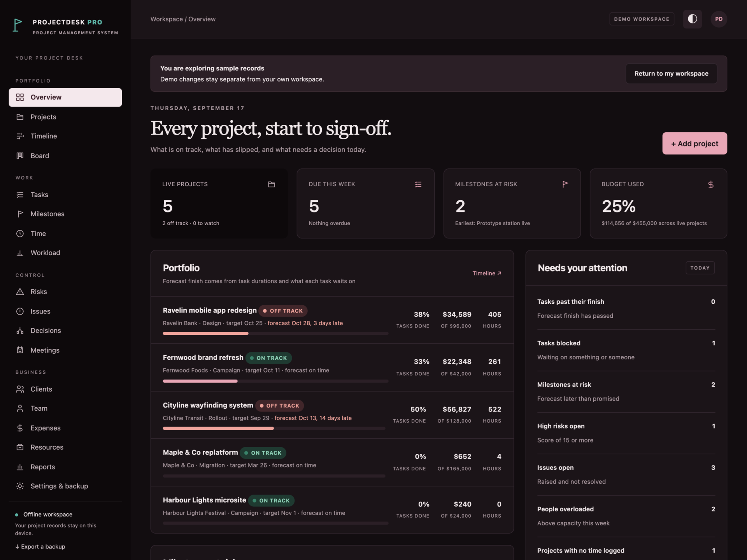Click the list icon on Due This Week card
The width and height of the screenshot is (747, 560).
pyautogui.click(x=418, y=184)
